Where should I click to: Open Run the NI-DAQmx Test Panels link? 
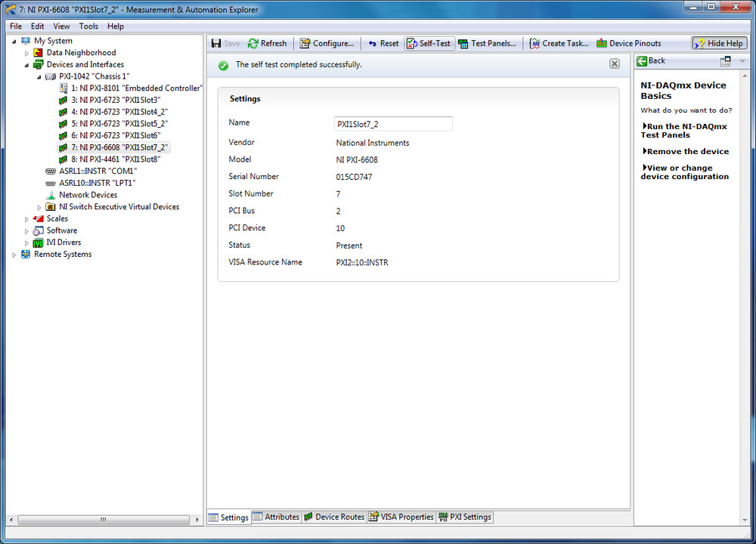coord(683,131)
